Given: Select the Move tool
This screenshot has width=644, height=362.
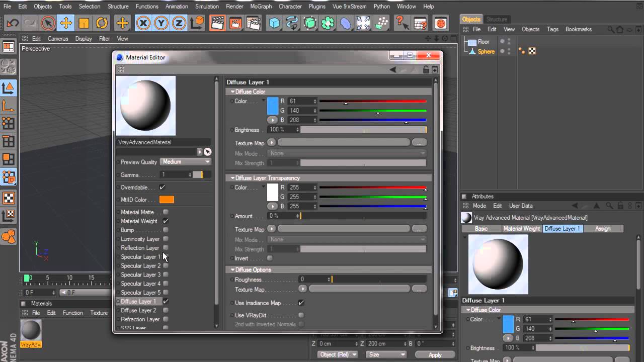Looking at the screenshot, I should coord(65,23).
